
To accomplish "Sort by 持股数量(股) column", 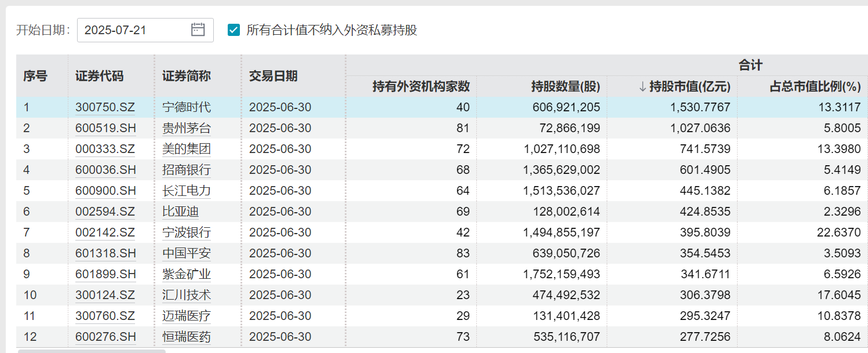I will tap(565, 87).
